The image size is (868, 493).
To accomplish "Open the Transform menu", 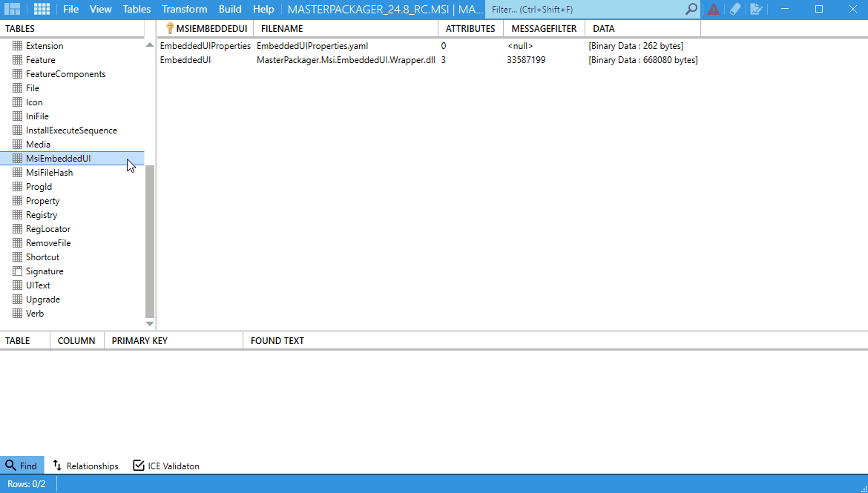I will click(x=184, y=10).
